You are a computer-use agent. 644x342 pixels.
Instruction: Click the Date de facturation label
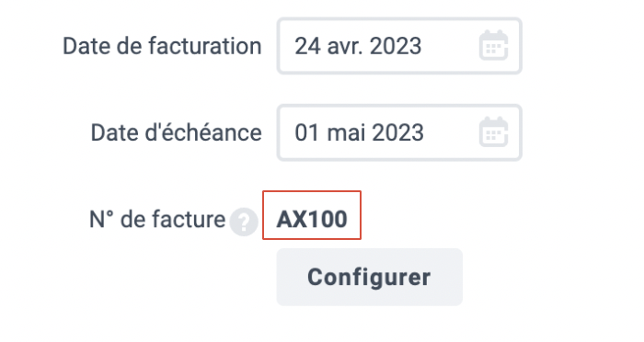pyautogui.click(x=162, y=46)
